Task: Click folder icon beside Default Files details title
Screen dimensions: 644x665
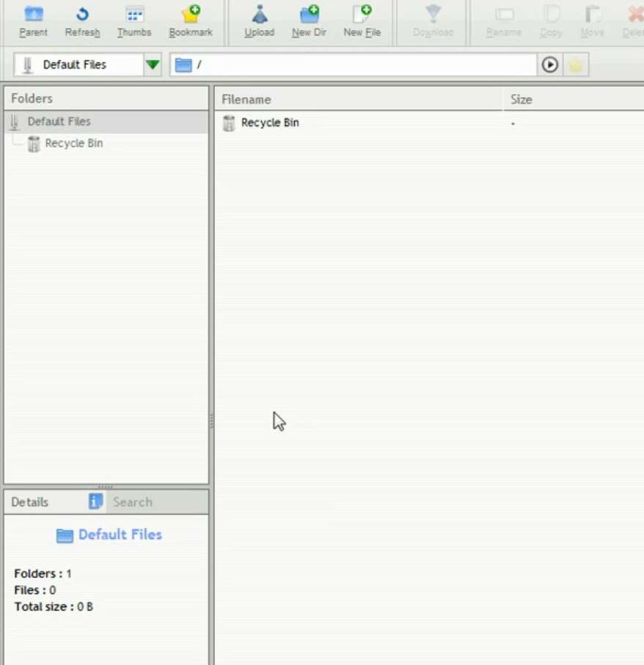Action: tap(65, 536)
